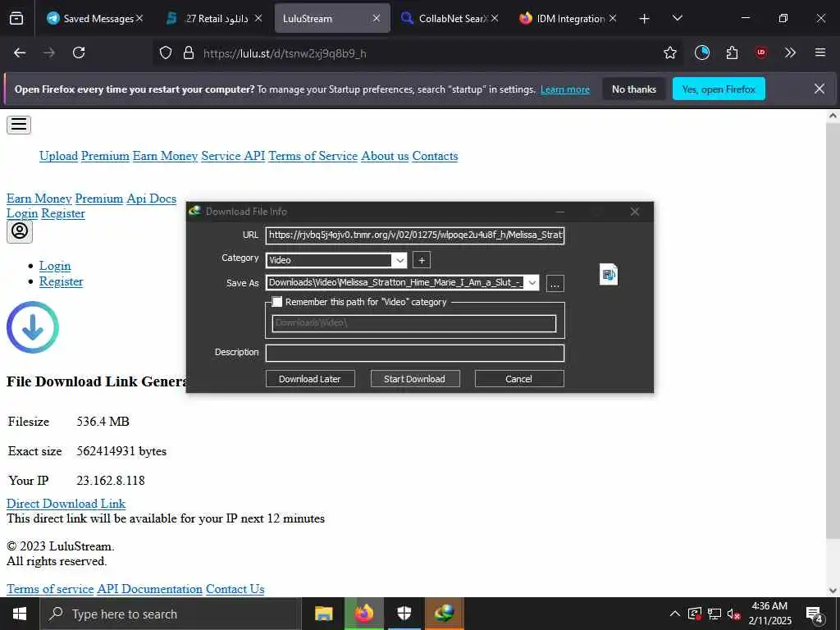View site info via padlock icon
Screen dimensions: 840x630
(x=189, y=52)
